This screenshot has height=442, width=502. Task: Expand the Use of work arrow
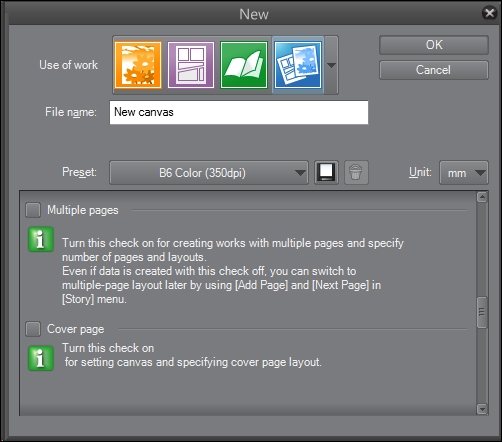(331, 65)
